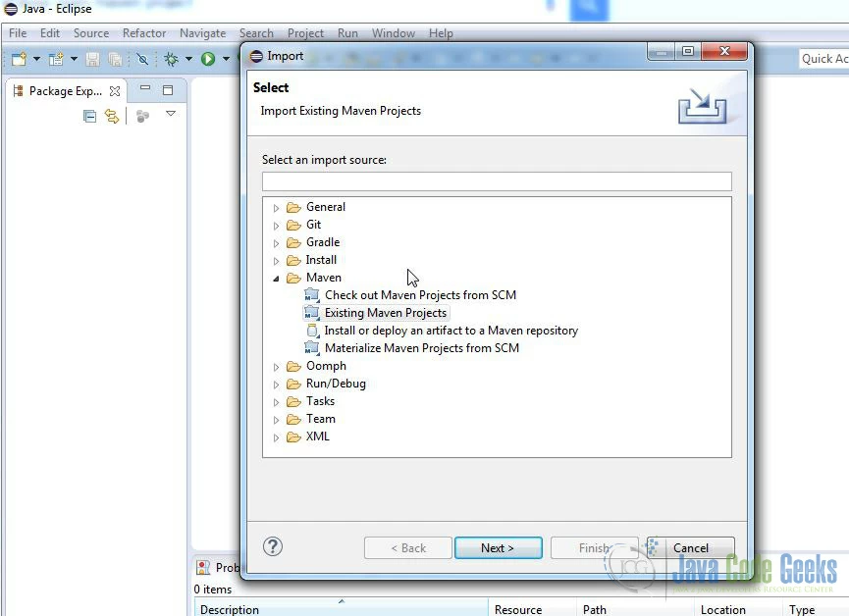
Task: Toggle Link with Editor icon
Action: pyautogui.click(x=112, y=116)
